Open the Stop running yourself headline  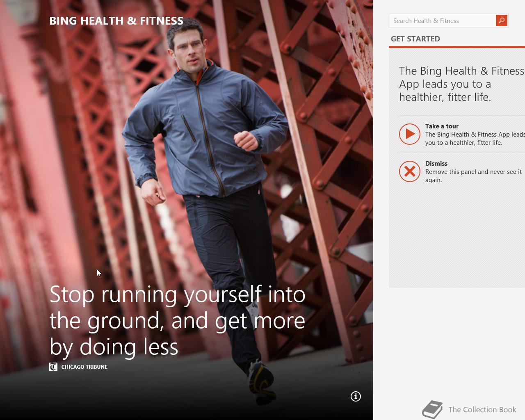point(177,320)
